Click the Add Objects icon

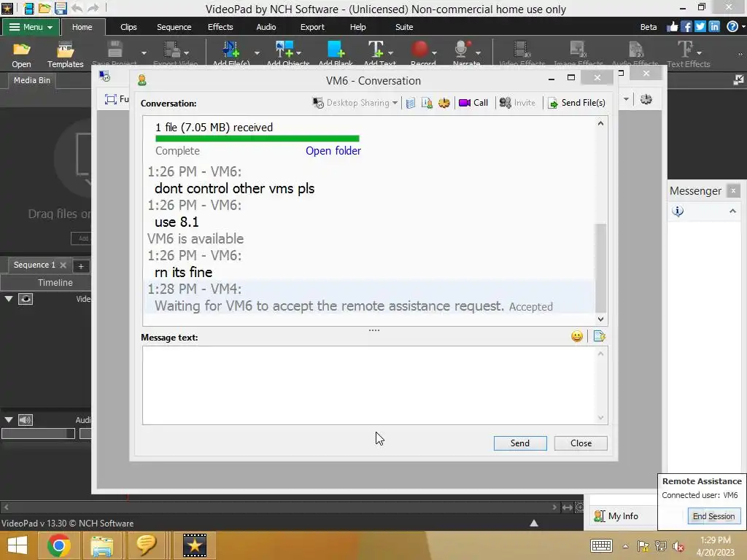(285, 50)
